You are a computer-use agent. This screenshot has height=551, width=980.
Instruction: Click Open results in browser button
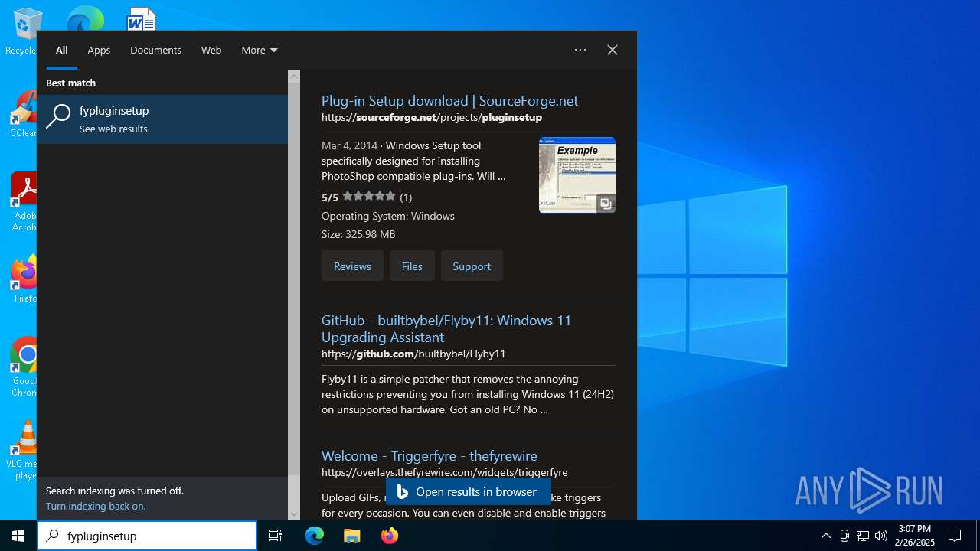click(x=468, y=492)
